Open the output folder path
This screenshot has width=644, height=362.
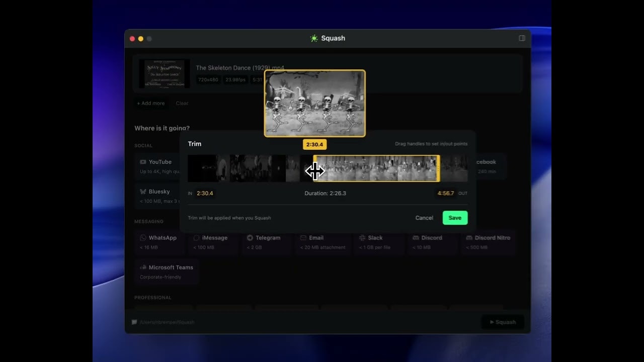tap(167, 322)
